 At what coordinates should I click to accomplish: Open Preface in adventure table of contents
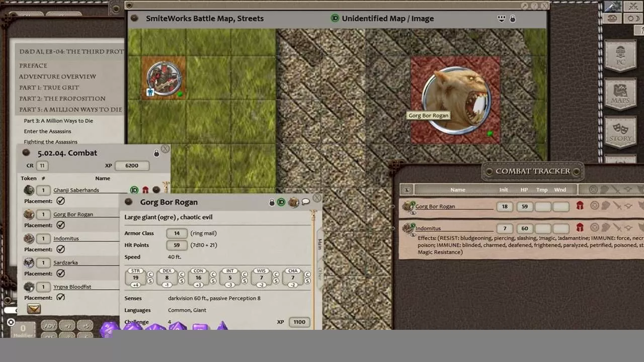pos(33,65)
